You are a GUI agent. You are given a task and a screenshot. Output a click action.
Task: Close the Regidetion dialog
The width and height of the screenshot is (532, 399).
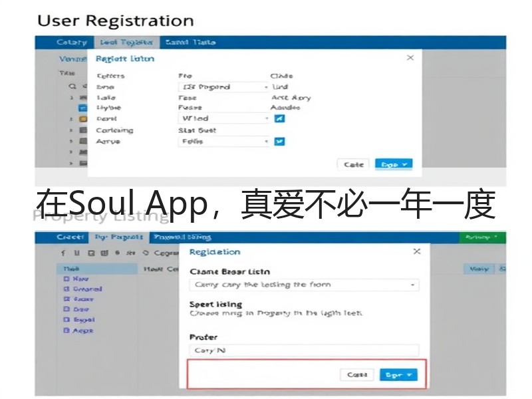click(417, 251)
